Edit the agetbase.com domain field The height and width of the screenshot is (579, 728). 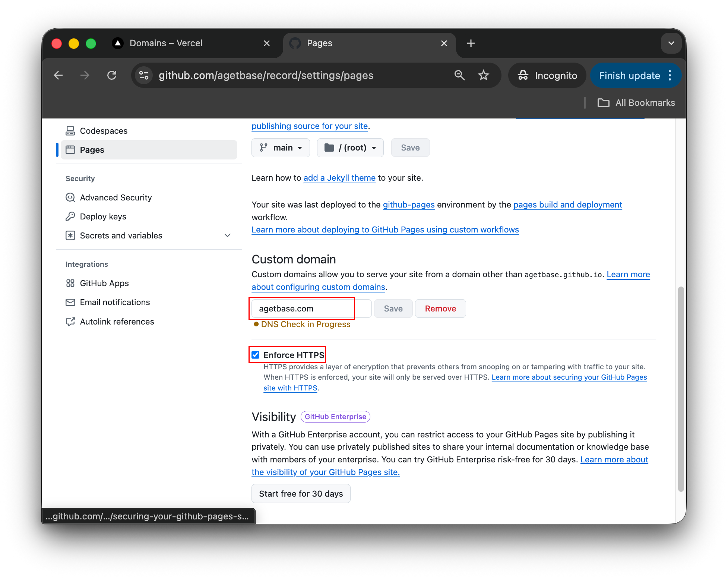tap(302, 308)
